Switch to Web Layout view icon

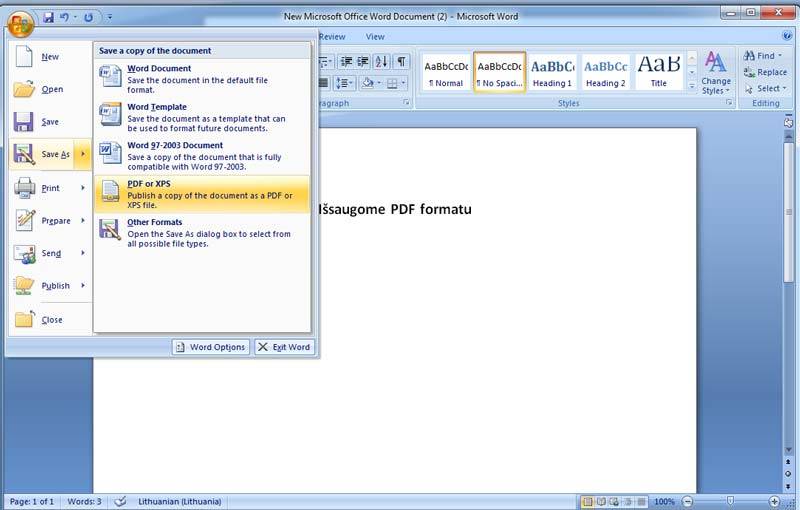pyautogui.click(x=614, y=502)
